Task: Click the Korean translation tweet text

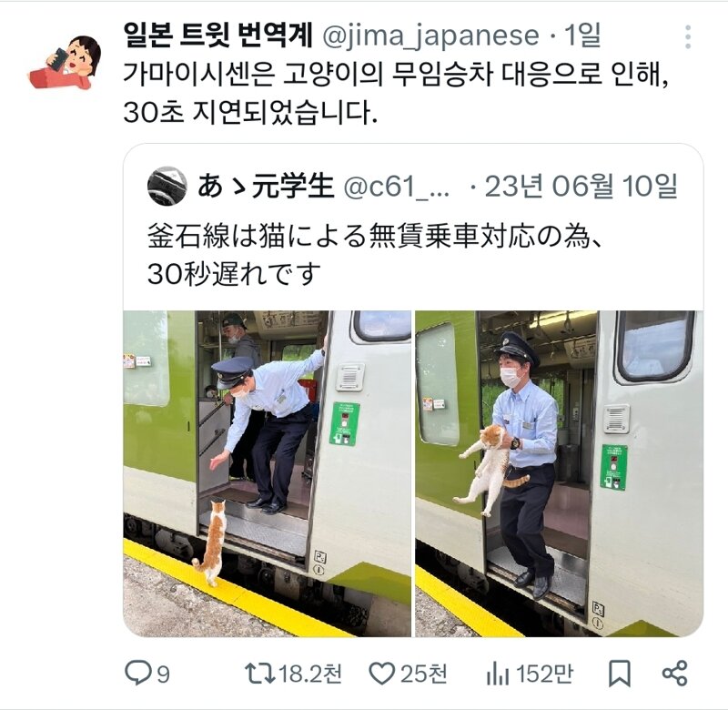Action: [396, 93]
